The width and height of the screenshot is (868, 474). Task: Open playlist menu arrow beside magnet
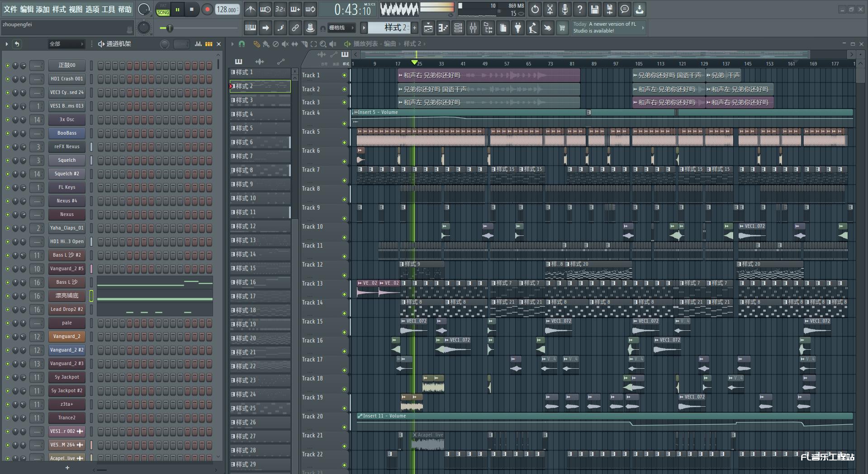coord(232,44)
